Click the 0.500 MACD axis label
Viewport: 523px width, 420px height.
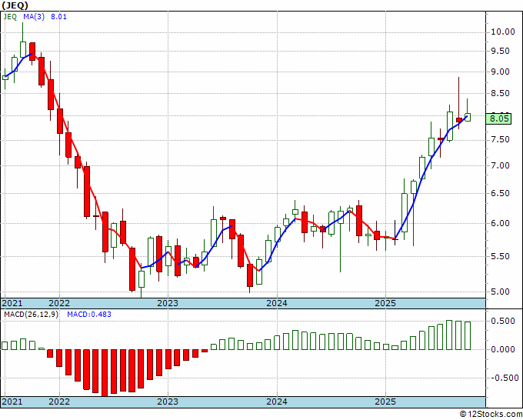(x=503, y=322)
